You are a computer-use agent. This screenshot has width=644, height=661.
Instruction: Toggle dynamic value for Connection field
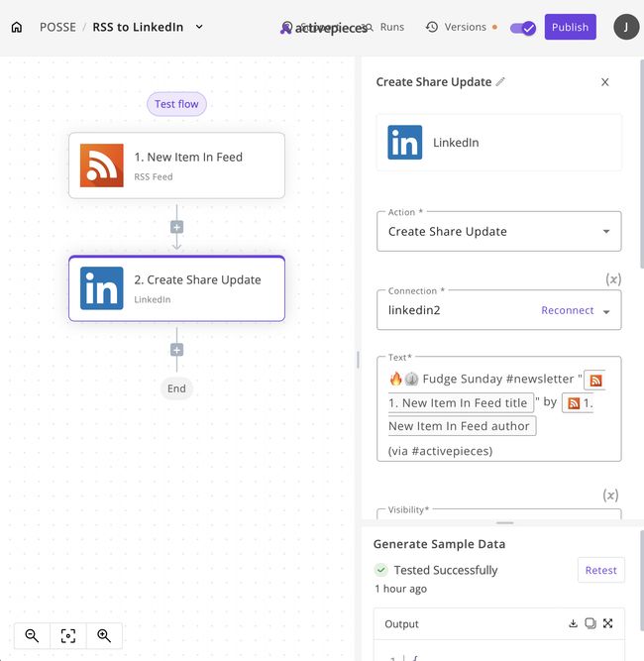[x=613, y=279]
